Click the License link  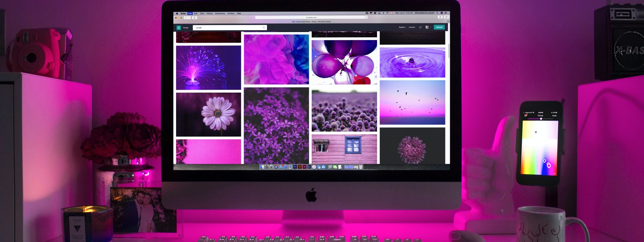click(412, 27)
